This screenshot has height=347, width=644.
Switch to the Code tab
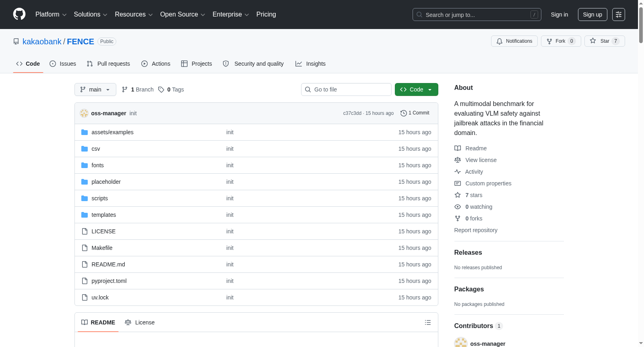[x=28, y=64]
